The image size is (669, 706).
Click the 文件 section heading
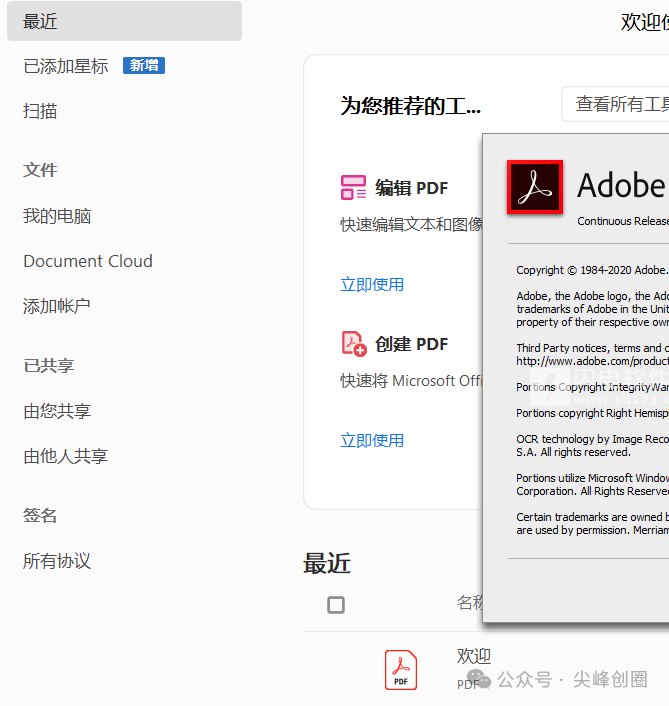click(x=40, y=170)
